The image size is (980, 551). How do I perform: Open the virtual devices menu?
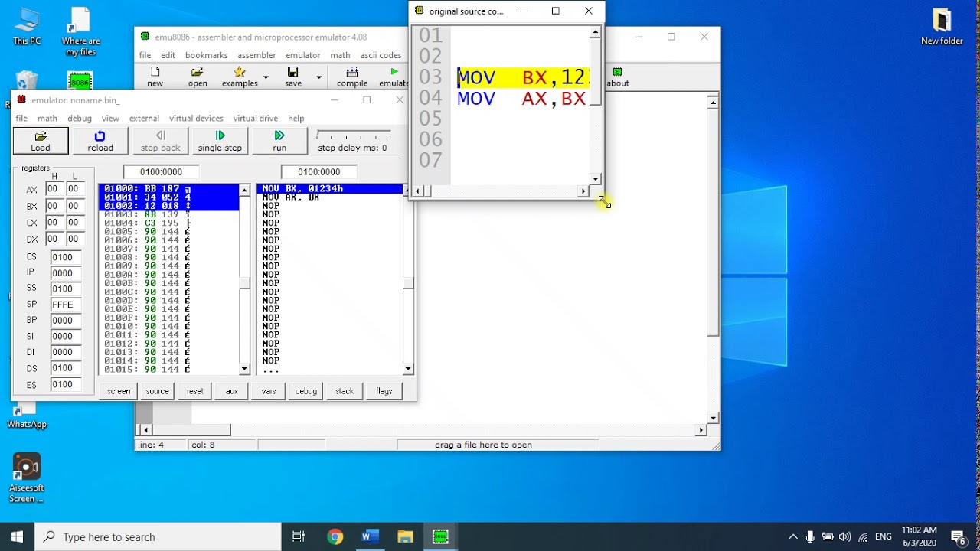(196, 119)
